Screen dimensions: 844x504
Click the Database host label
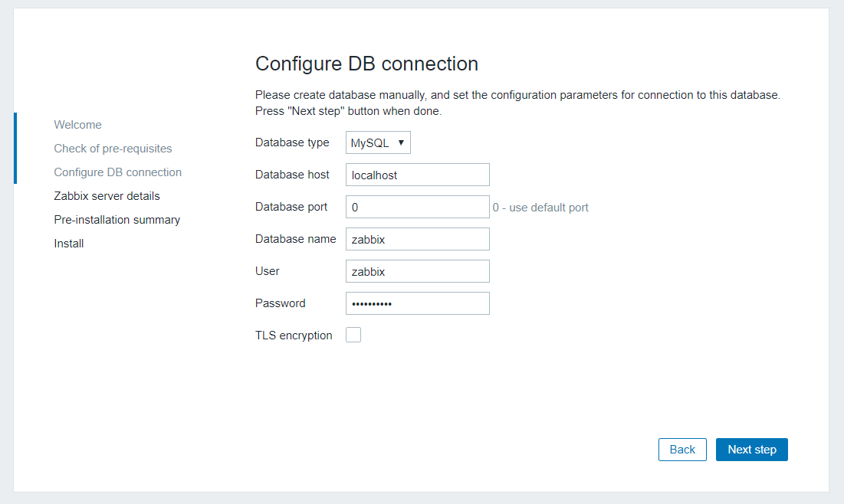[292, 175]
